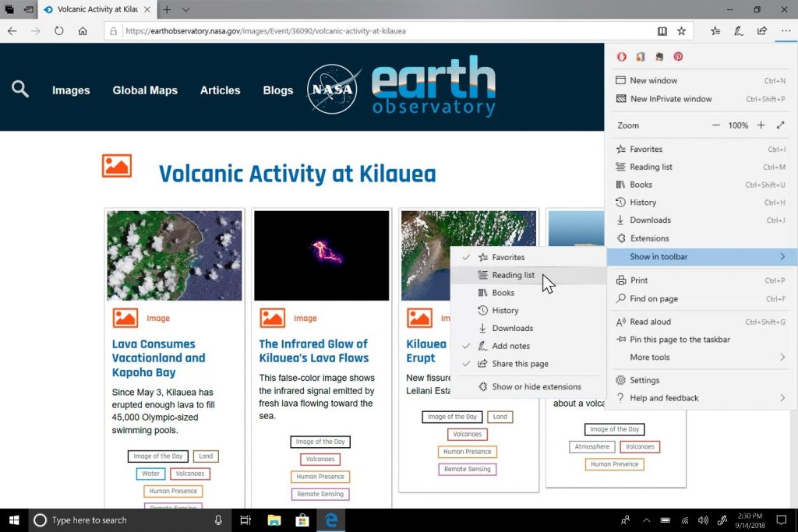Set these tabs aside icon
Viewport: 798px width, 532px height.
pos(29,9)
